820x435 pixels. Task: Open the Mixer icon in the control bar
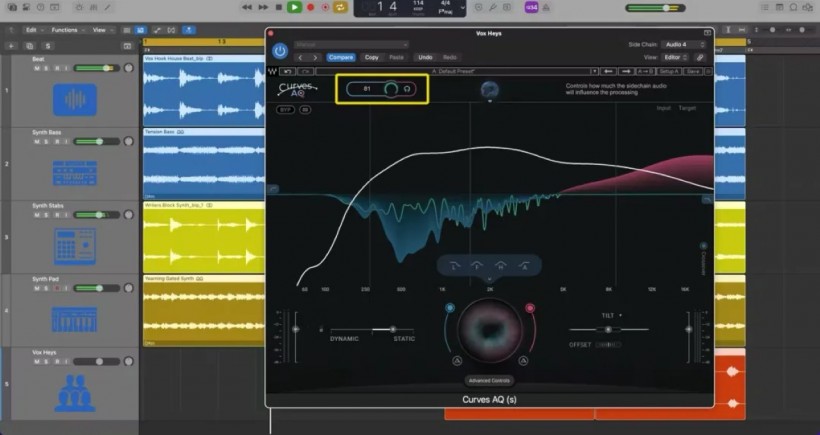pyautogui.click(x=94, y=7)
